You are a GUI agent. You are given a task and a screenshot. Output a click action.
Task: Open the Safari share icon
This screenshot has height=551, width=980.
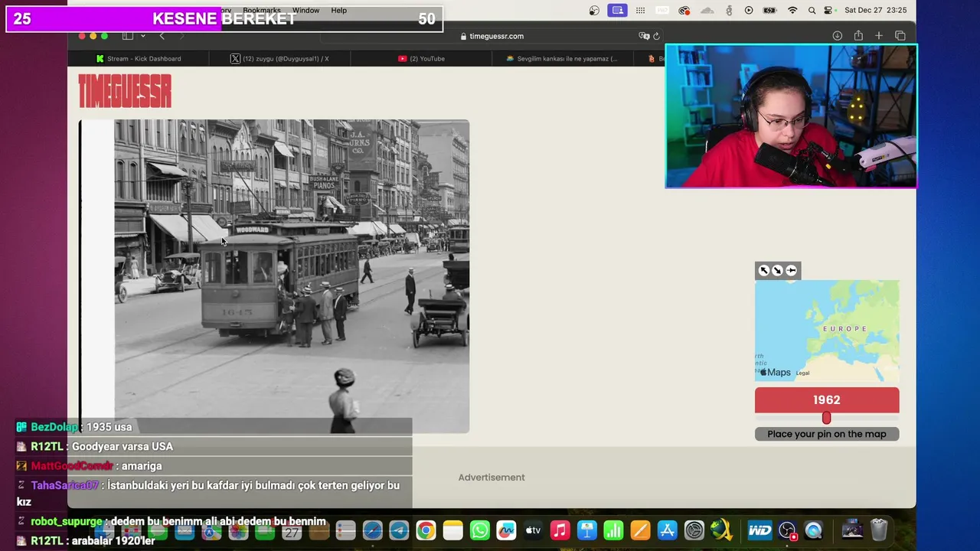pyautogui.click(x=858, y=36)
